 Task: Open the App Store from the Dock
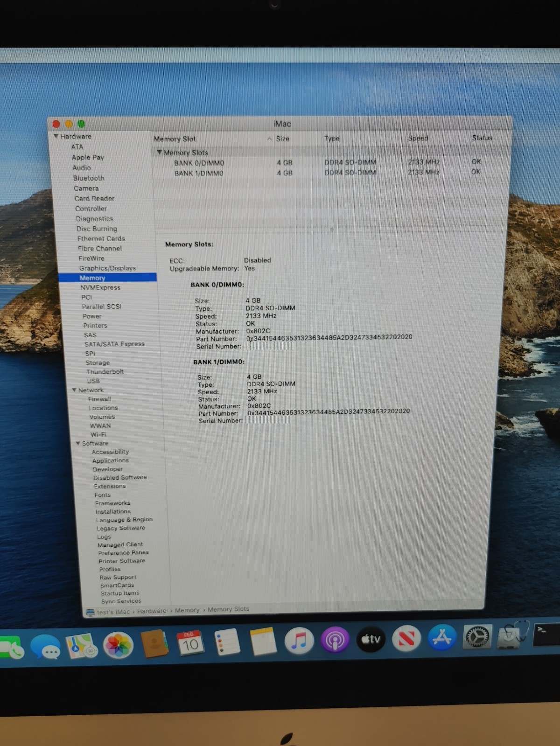tap(442, 637)
